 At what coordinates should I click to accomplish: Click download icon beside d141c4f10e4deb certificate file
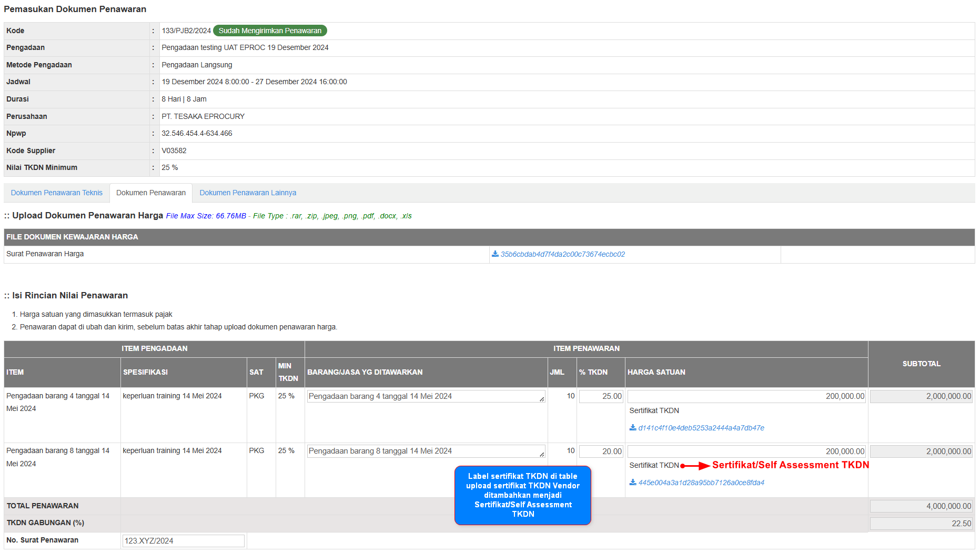coord(633,428)
